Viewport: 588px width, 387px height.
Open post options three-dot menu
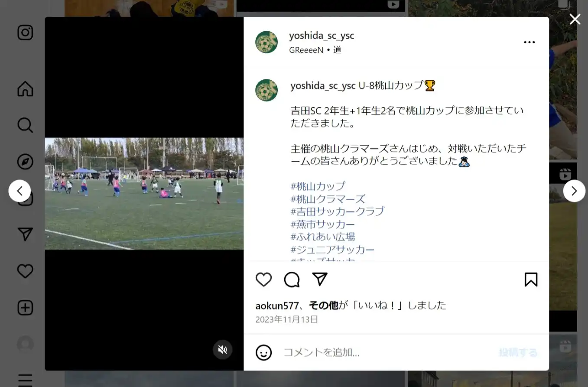(530, 42)
